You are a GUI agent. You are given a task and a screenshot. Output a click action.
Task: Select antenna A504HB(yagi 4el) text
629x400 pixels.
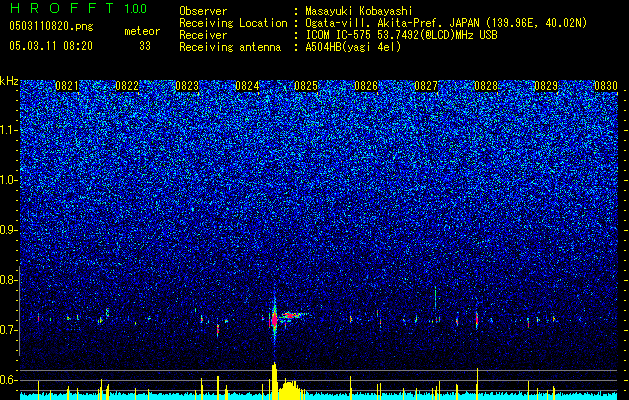pyautogui.click(x=353, y=47)
